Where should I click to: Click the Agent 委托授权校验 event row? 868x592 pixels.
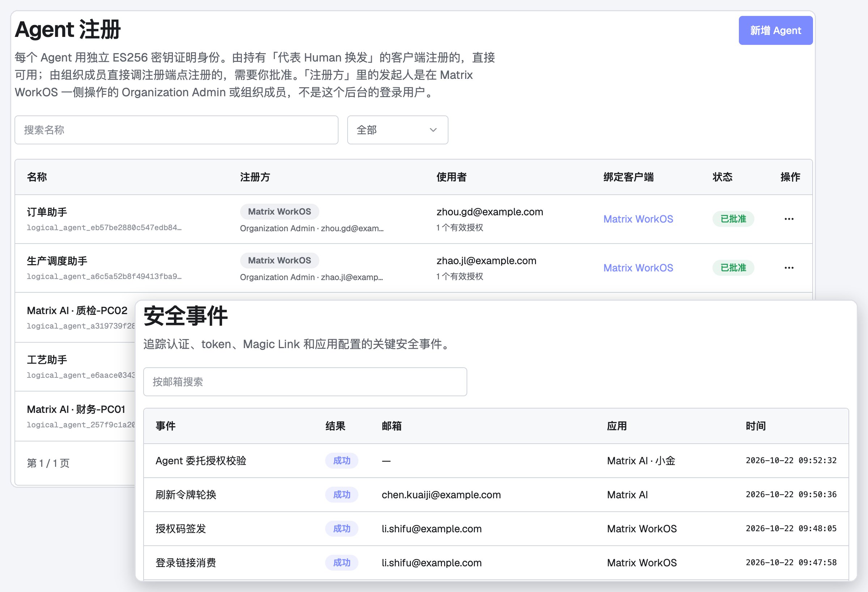pyautogui.click(x=496, y=461)
